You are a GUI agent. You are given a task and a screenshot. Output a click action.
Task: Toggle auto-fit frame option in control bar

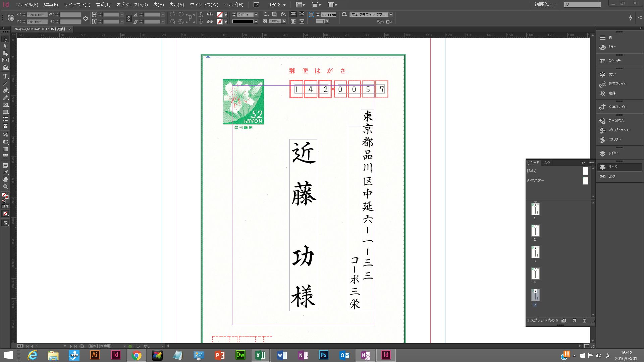(x=311, y=14)
